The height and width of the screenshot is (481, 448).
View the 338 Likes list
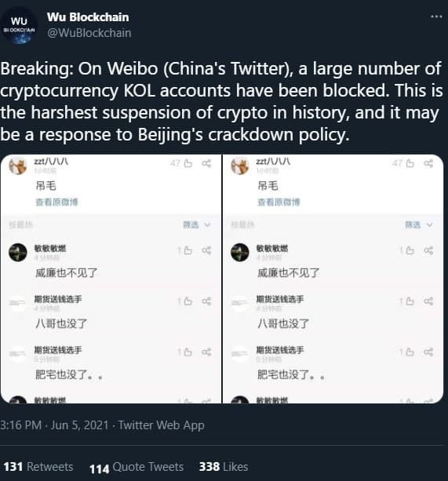tap(224, 467)
